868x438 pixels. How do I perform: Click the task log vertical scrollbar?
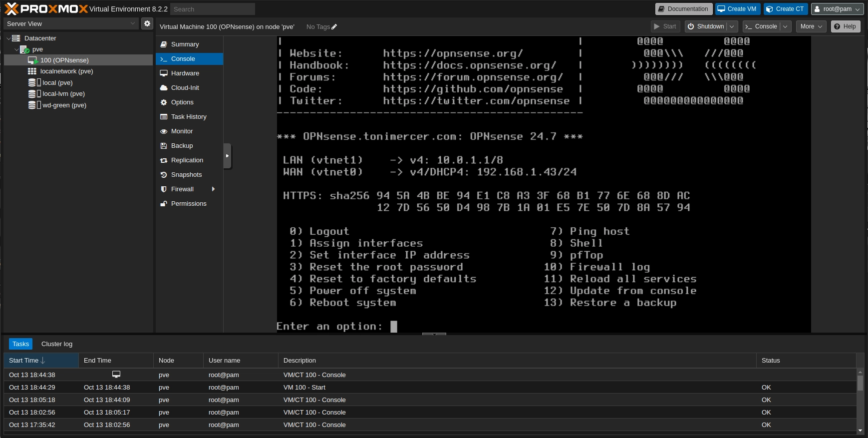(860, 383)
